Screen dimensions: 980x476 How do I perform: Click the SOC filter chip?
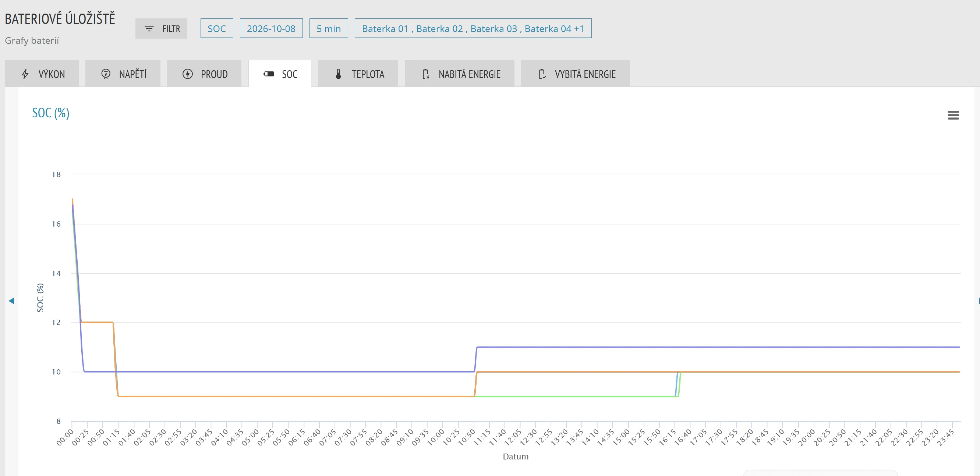217,29
